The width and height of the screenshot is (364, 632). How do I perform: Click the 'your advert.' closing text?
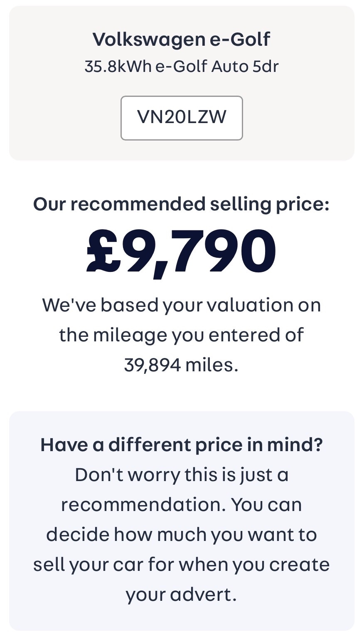[182, 595]
